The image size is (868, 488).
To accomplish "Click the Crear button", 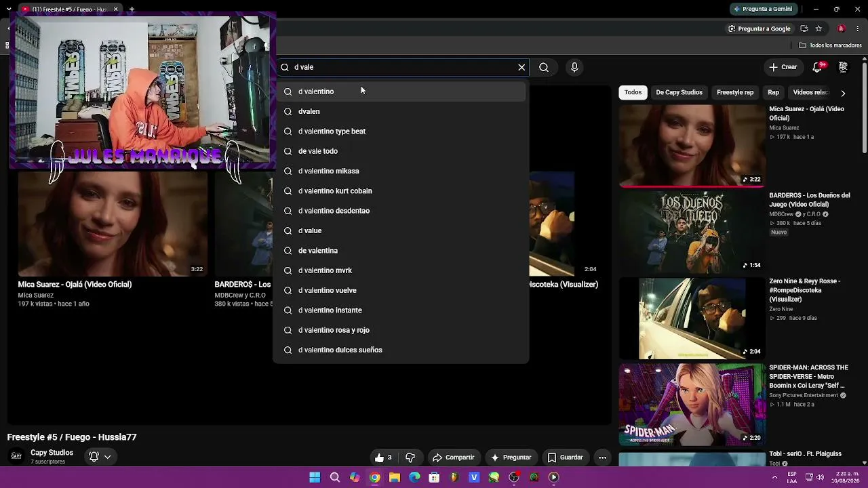I will point(783,67).
